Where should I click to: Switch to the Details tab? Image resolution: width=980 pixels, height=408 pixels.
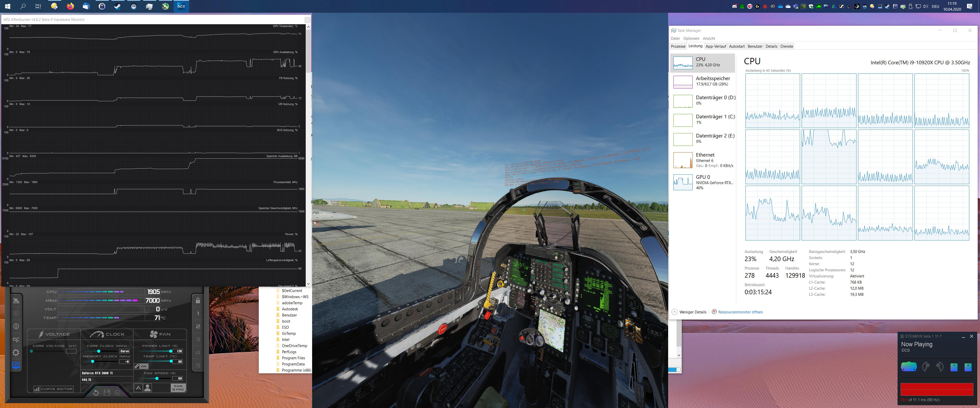[771, 46]
